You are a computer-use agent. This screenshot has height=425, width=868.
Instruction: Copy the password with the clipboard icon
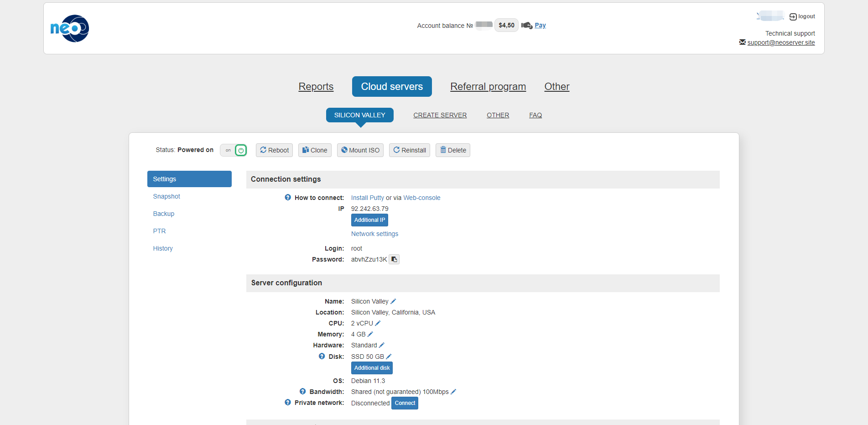pos(394,259)
